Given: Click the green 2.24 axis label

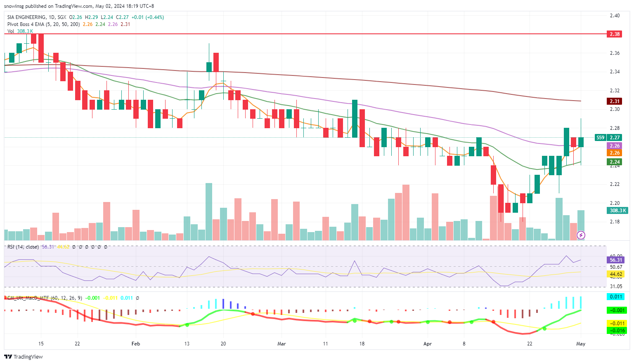Looking at the screenshot, I should tap(615, 162).
